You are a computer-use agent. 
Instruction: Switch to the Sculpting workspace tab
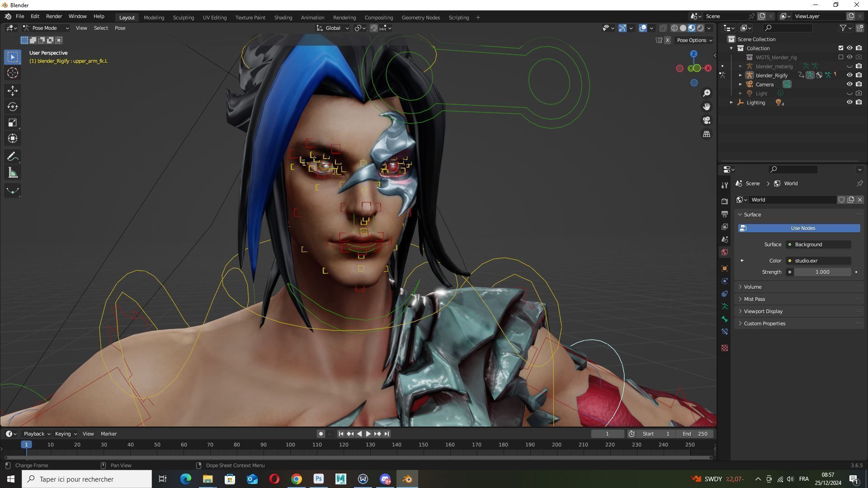[183, 17]
